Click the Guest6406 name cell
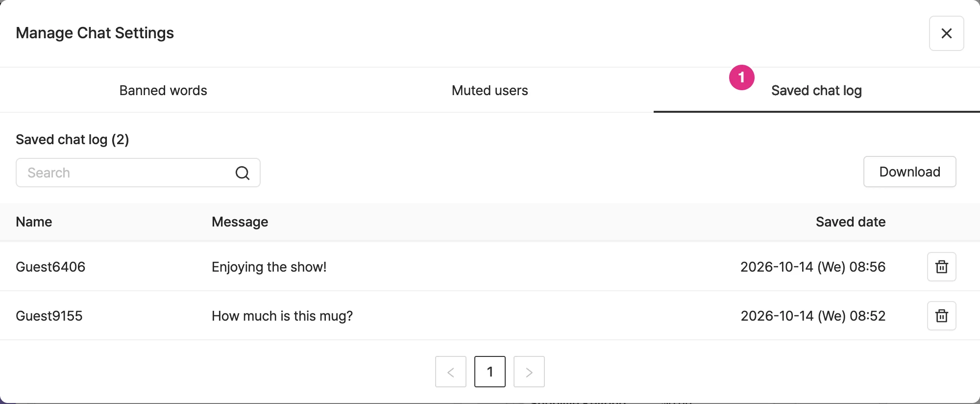 pyautogui.click(x=50, y=267)
